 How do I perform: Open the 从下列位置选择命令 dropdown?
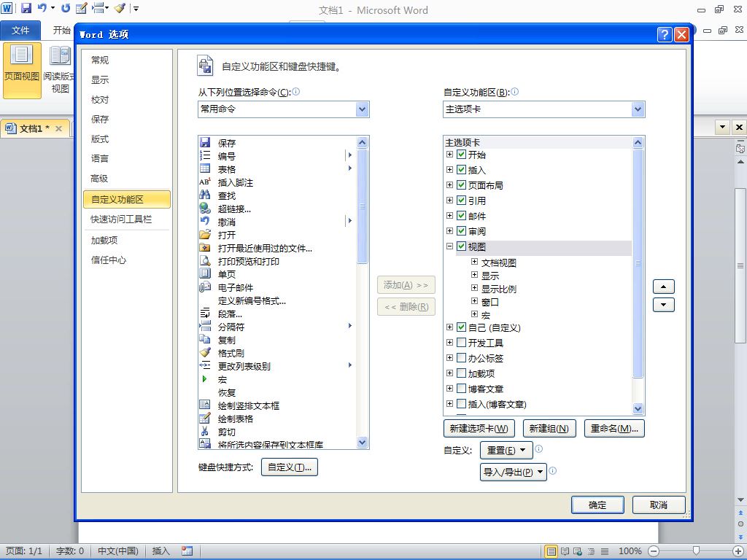[x=362, y=109]
